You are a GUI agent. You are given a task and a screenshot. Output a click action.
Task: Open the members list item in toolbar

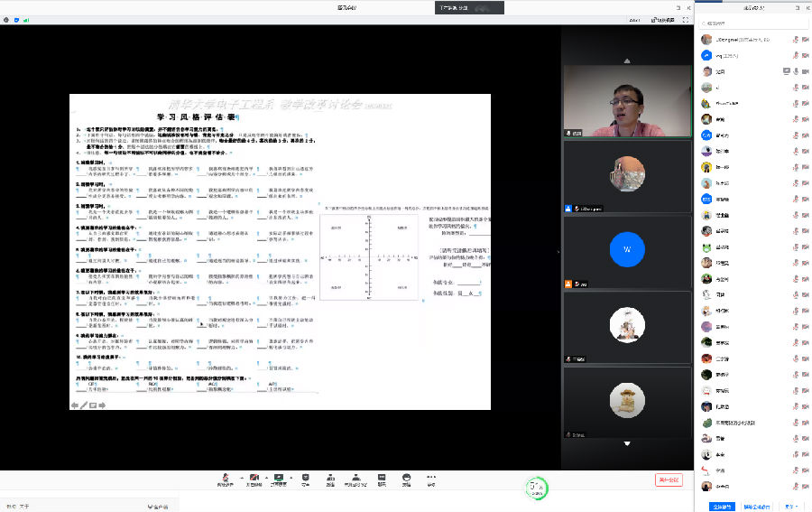(331, 479)
